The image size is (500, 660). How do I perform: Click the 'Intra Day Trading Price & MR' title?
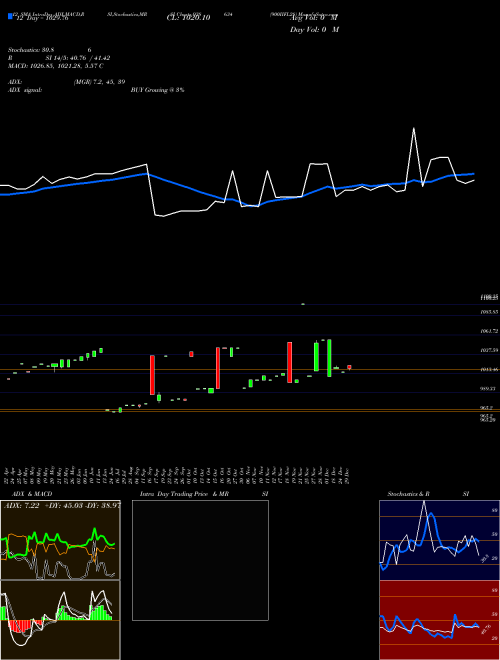pos(185,494)
